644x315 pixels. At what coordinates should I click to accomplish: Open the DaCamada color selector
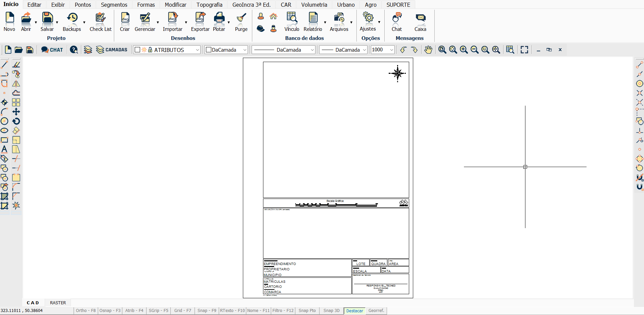226,50
